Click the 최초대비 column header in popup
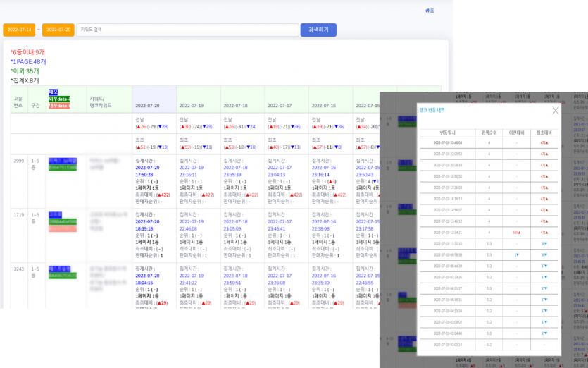Screen dimensions: 588x368 tap(544, 133)
